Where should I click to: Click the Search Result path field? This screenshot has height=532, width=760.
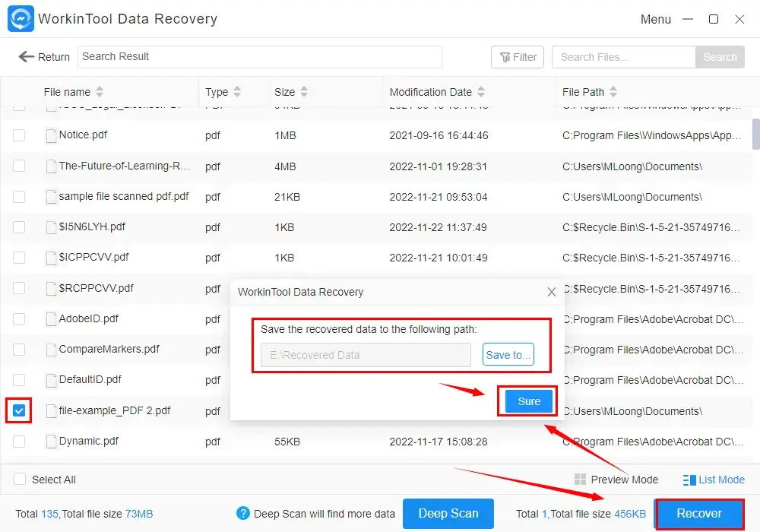(x=260, y=57)
